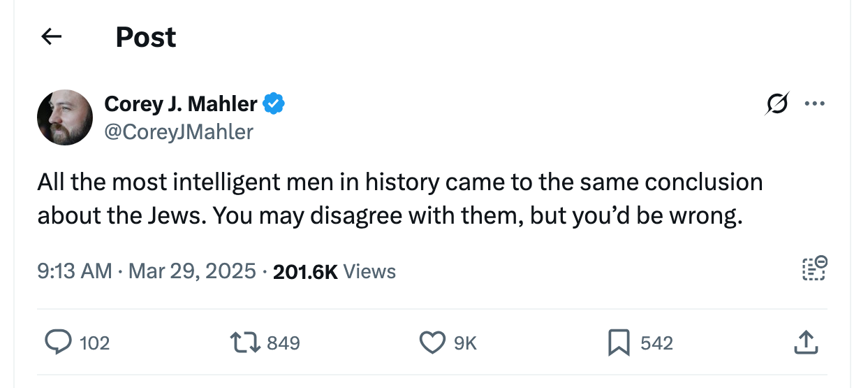Viewport: 868px width, 388px height.
Task: Click the 542 bookmarks count
Action: coord(656,343)
